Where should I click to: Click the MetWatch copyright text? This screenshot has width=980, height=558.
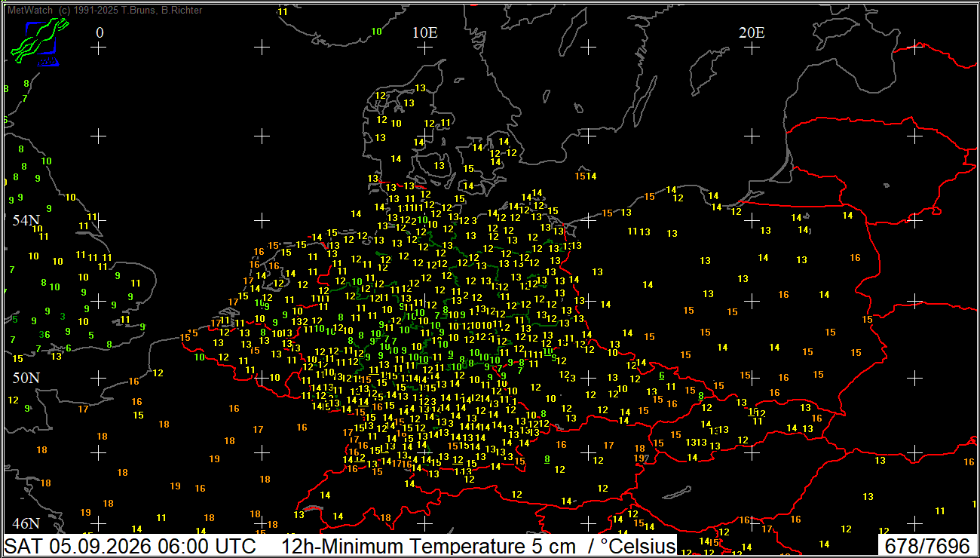point(104,11)
